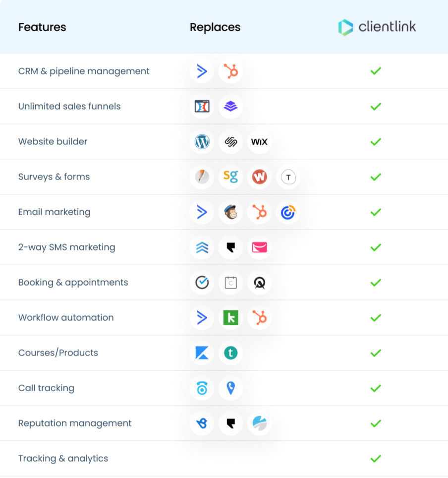Viewport: 448px width, 478px height.
Task: Click the Call tracking feature label
Action: coord(46,388)
